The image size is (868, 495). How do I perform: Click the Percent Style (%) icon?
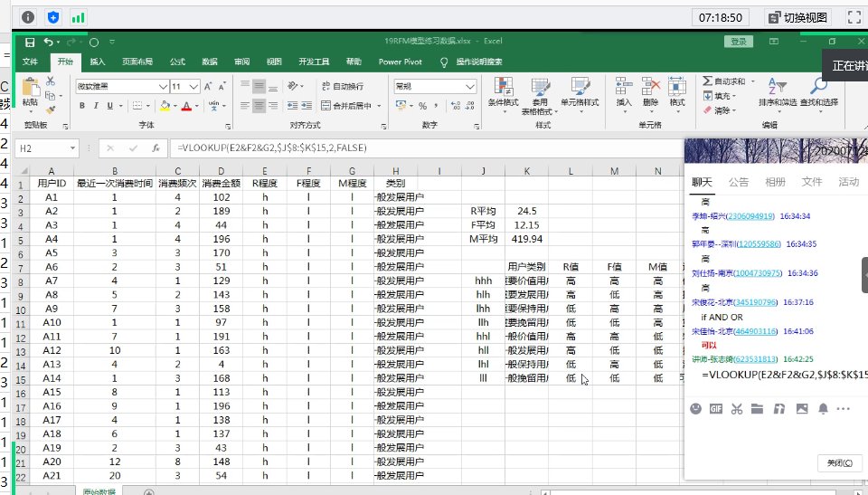pyautogui.click(x=422, y=105)
